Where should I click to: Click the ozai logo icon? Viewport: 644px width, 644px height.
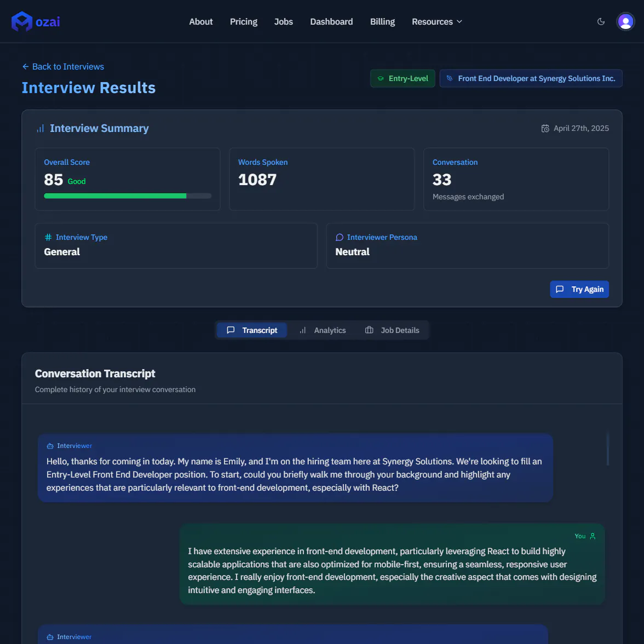[22, 21]
